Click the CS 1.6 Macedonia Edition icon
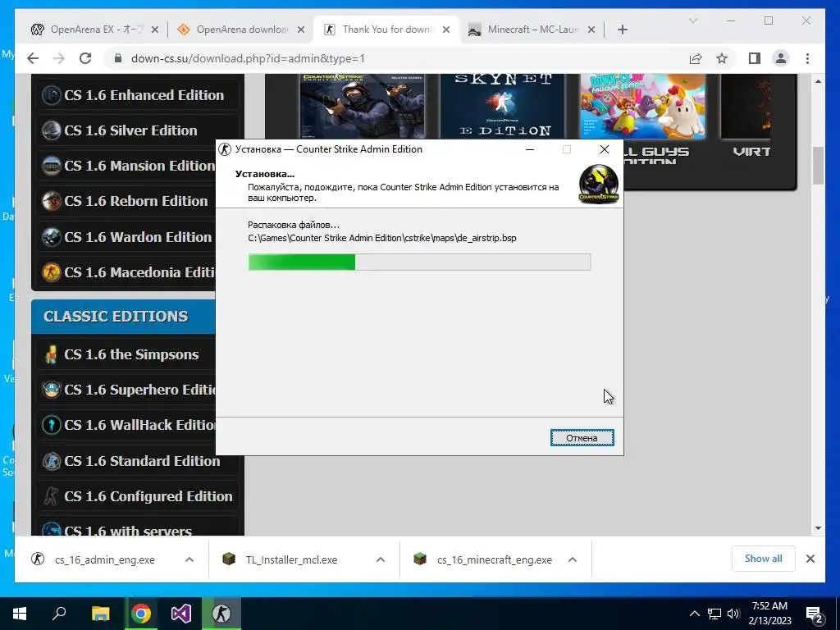 (52, 272)
